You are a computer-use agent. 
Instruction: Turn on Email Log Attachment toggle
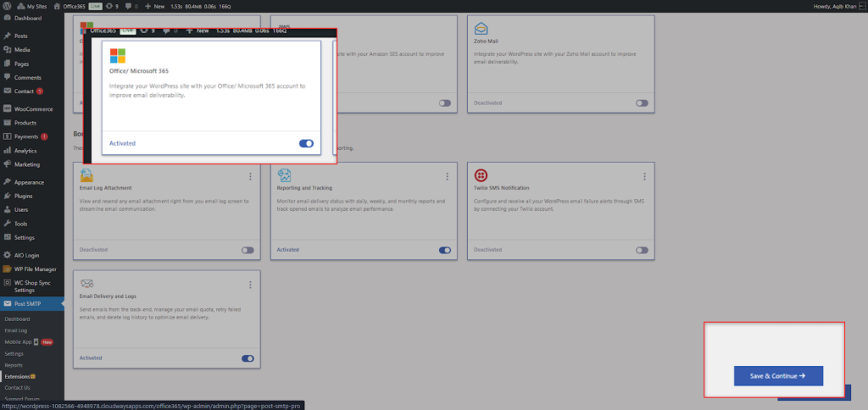[248, 250]
